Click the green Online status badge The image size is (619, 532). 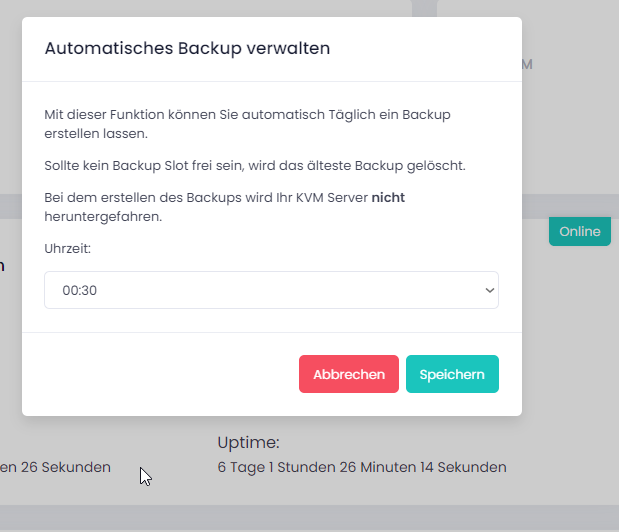[579, 231]
